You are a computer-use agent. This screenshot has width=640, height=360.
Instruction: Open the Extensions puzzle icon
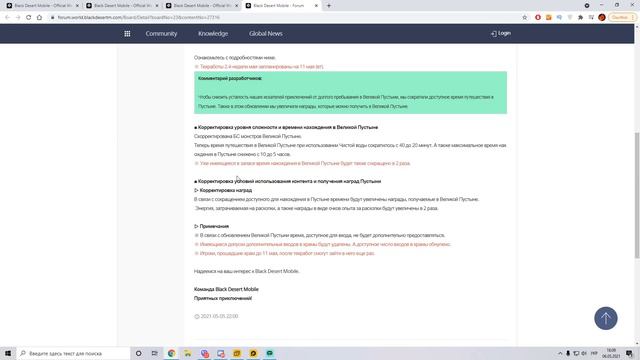[x=580, y=18]
